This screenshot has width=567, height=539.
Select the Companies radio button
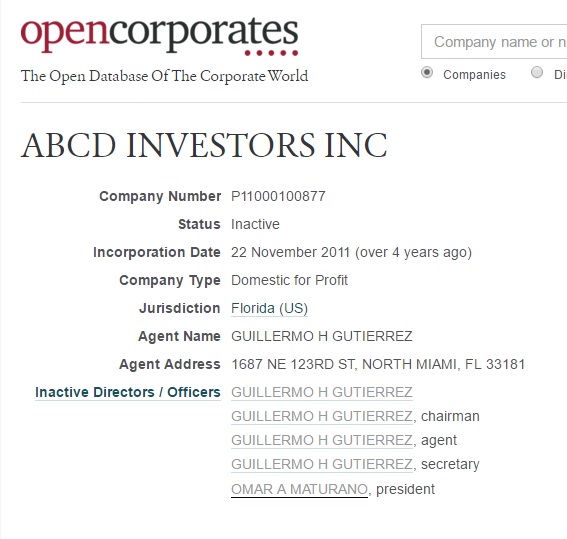427,73
